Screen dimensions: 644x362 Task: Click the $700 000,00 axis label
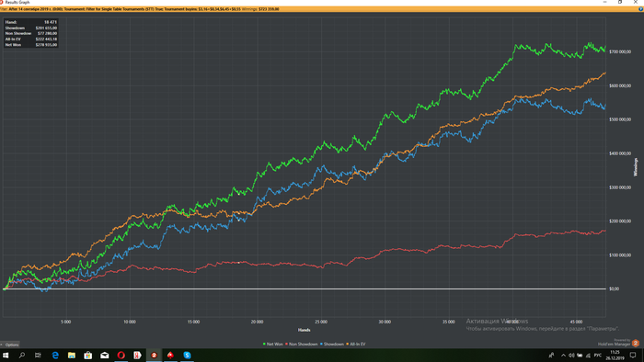coord(620,52)
